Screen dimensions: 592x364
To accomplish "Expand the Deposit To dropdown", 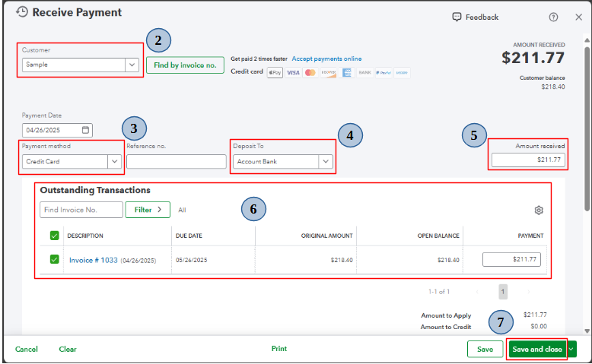I will [326, 161].
